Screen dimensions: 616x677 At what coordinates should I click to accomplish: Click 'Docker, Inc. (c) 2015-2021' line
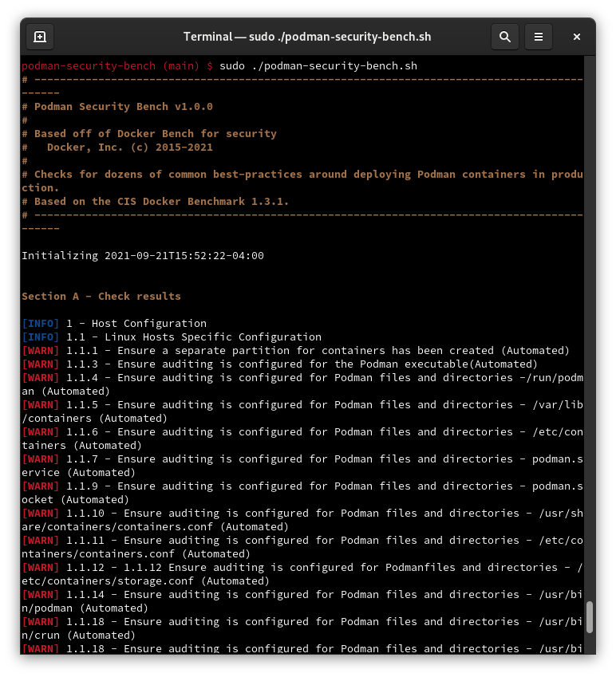[x=117, y=148]
